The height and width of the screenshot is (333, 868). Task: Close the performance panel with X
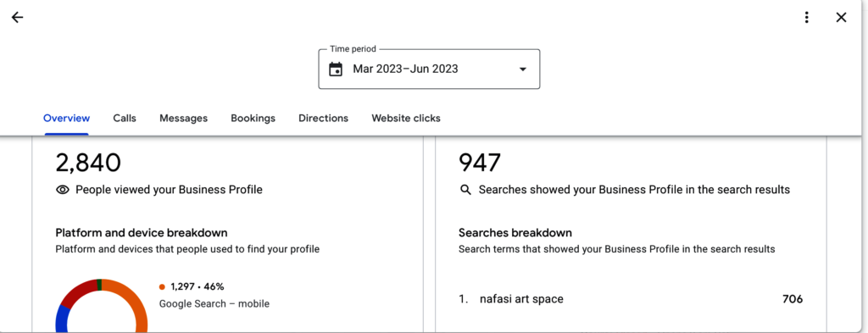841,17
